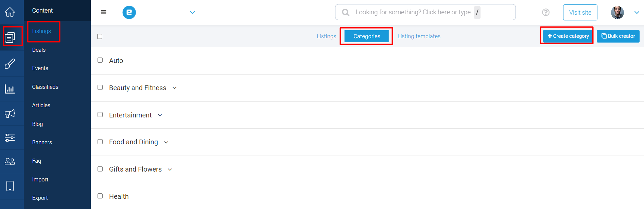The image size is (644, 209).
Task: Switch to the Categories tab
Action: click(x=367, y=36)
